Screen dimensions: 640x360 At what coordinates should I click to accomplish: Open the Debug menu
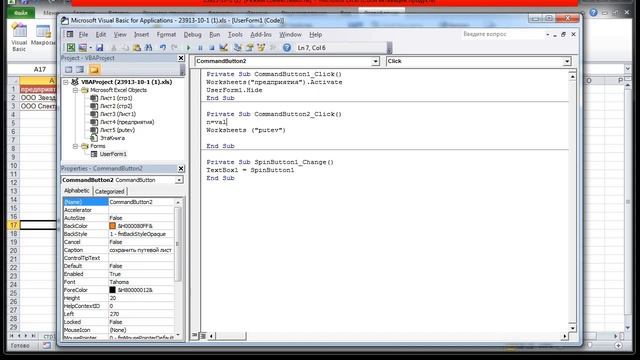[192, 35]
